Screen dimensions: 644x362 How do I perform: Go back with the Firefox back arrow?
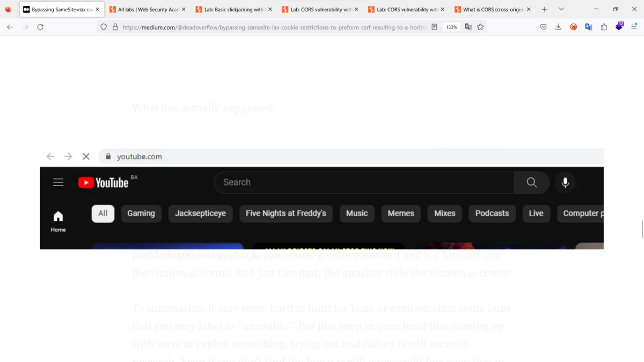point(10,27)
